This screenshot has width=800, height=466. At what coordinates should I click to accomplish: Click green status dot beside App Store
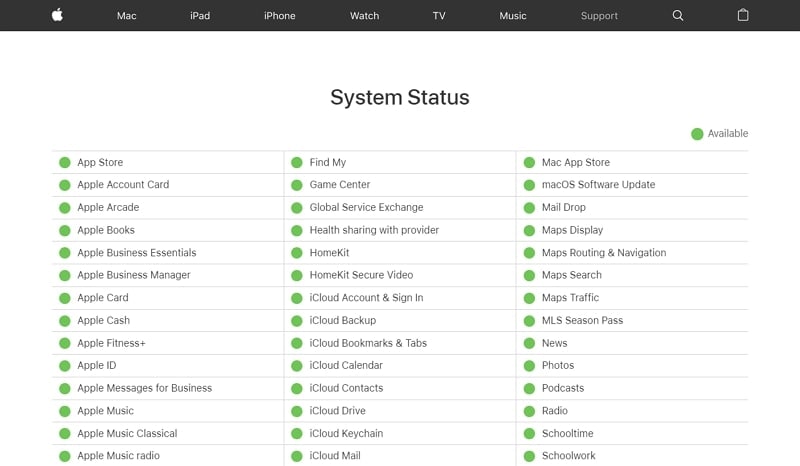click(65, 162)
